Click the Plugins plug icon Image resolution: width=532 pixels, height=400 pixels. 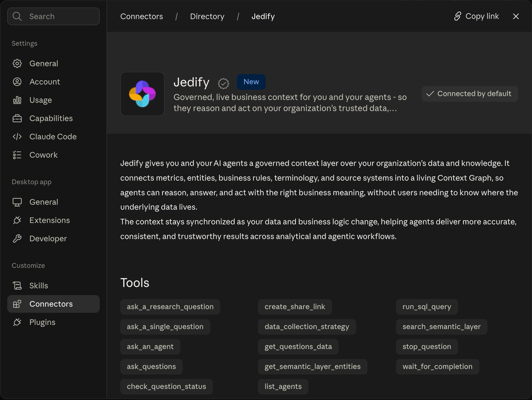17,322
